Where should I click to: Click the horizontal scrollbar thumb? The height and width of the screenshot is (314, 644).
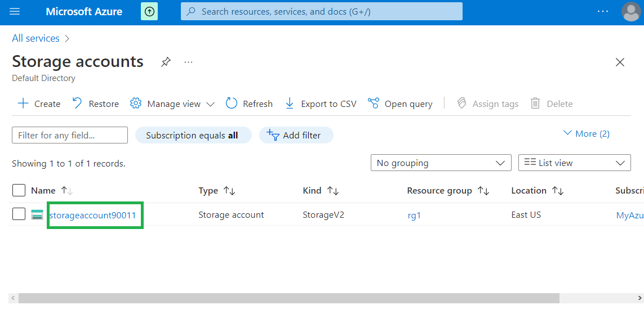[x=288, y=298]
